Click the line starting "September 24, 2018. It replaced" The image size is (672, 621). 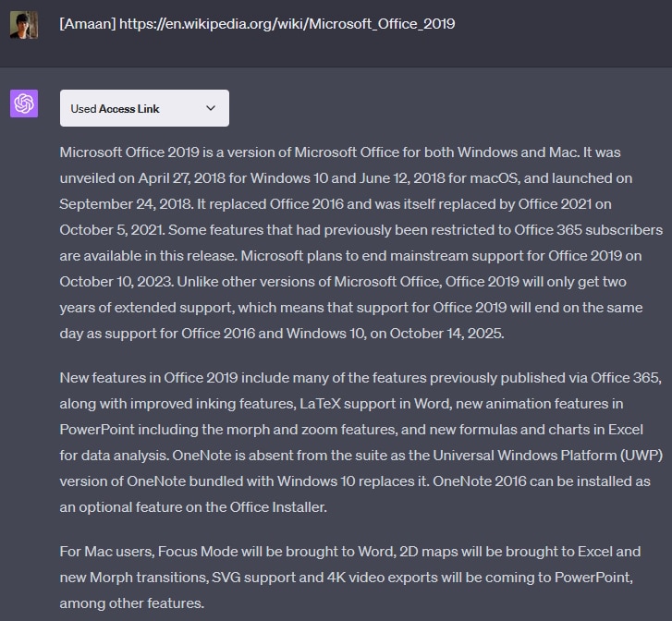click(336, 204)
